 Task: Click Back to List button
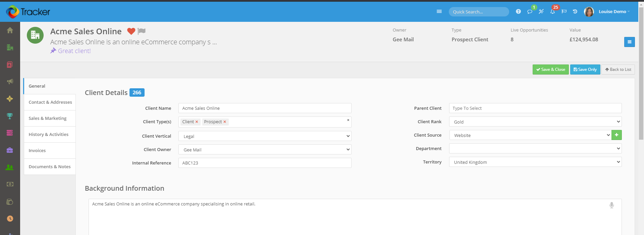tap(618, 69)
